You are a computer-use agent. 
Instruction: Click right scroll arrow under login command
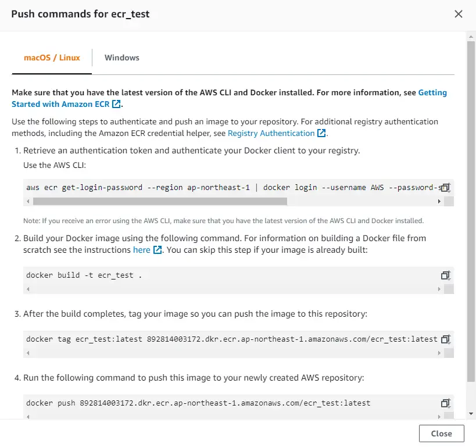point(439,201)
